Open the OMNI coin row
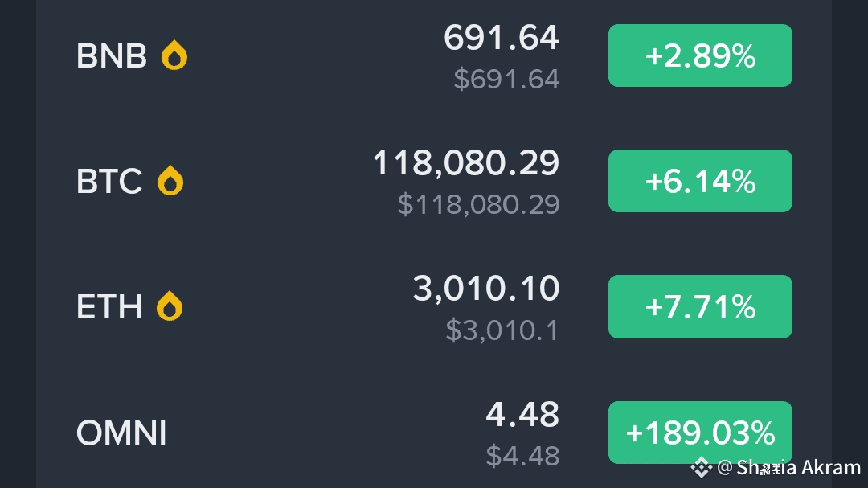868x488 pixels. 433,432
